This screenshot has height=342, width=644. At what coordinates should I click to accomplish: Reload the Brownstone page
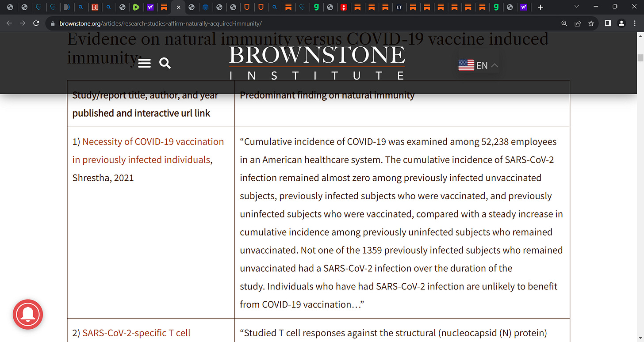[36, 23]
